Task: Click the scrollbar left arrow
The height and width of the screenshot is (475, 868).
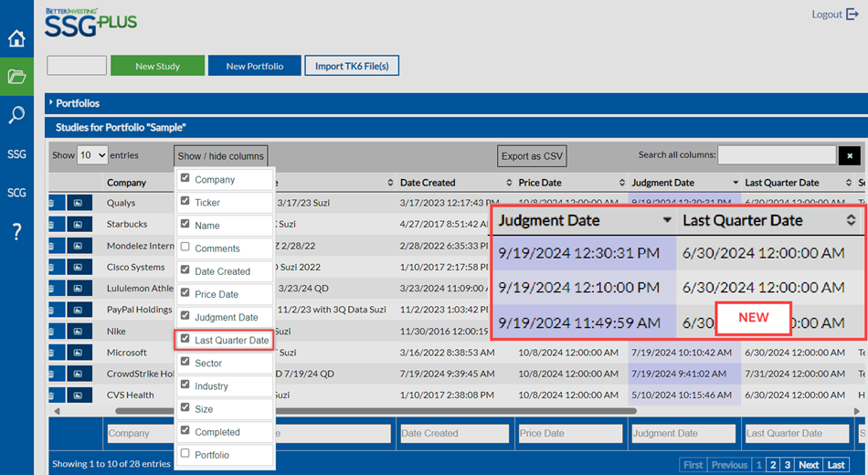Action: click(x=57, y=411)
